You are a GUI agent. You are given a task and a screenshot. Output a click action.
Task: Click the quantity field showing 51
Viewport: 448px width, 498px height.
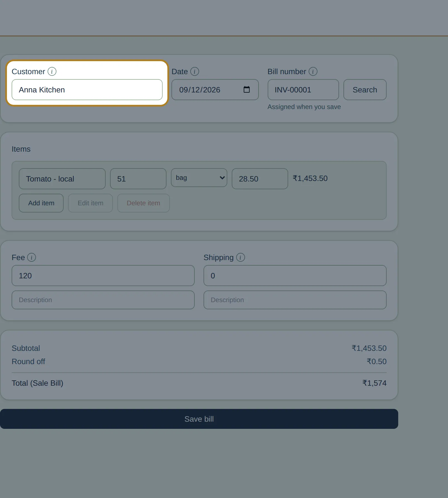pyautogui.click(x=138, y=179)
